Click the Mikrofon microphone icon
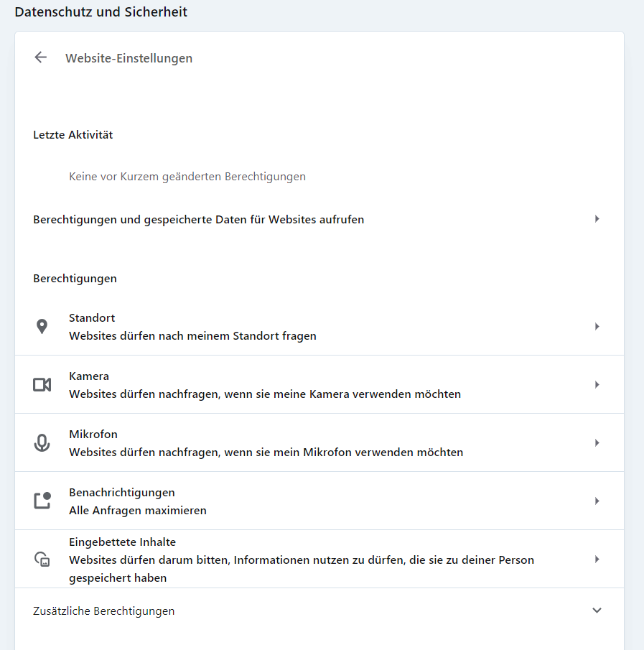The width and height of the screenshot is (644, 650). (x=42, y=442)
